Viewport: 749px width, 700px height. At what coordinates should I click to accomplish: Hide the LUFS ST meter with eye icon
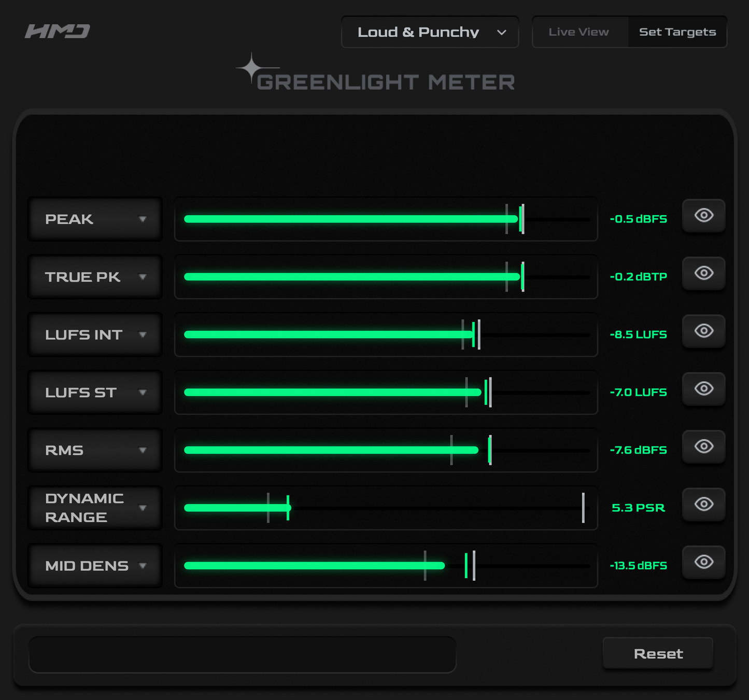pos(703,388)
